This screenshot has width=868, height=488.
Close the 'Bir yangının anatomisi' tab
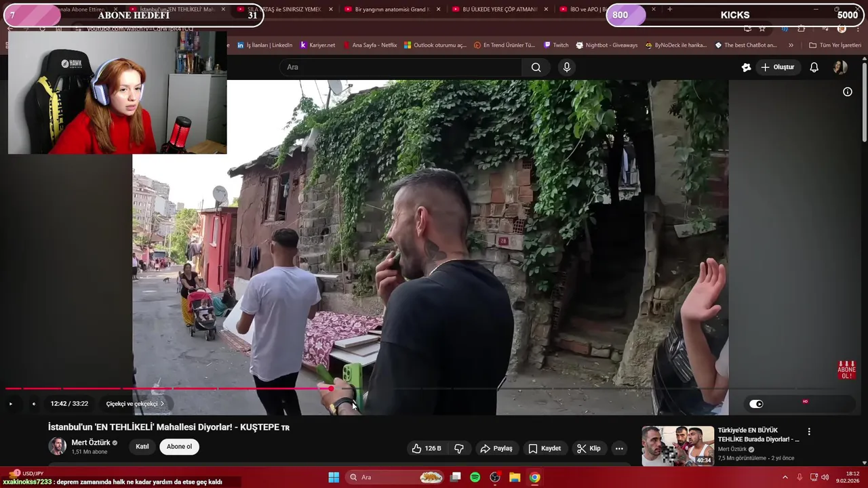click(x=438, y=9)
